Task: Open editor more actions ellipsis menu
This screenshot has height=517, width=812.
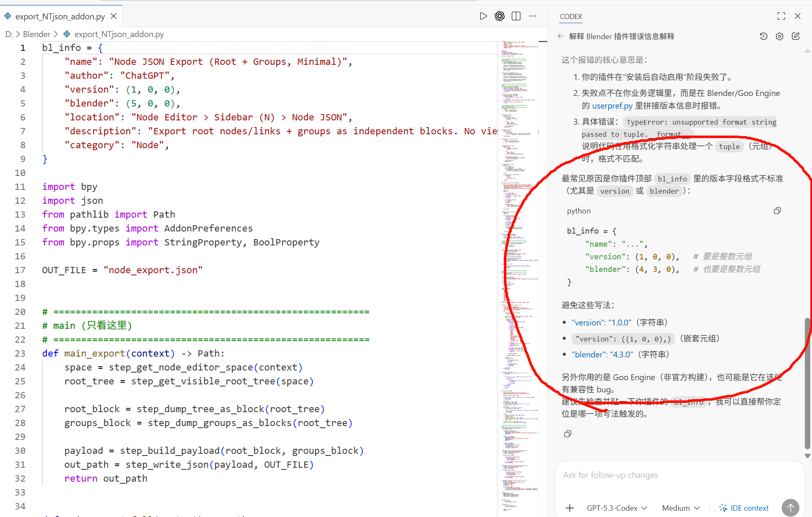Action: tap(532, 16)
